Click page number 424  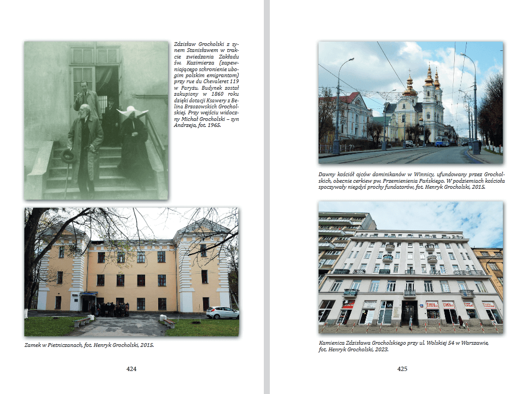pyautogui.click(x=131, y=369)
